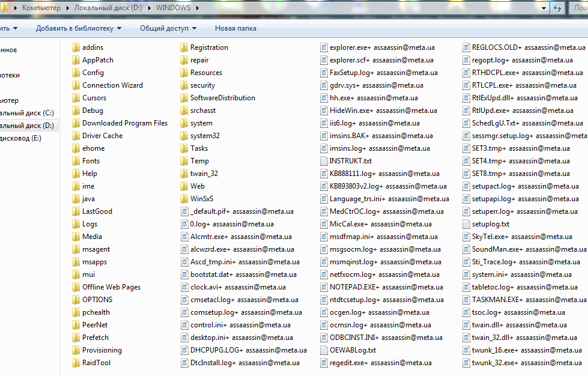Image resolution: width=588 pixels, height=376 pixels.
Task: Click the gdrv.sys+ assaassin@meta.ua file icon
Action: point(324,85)
